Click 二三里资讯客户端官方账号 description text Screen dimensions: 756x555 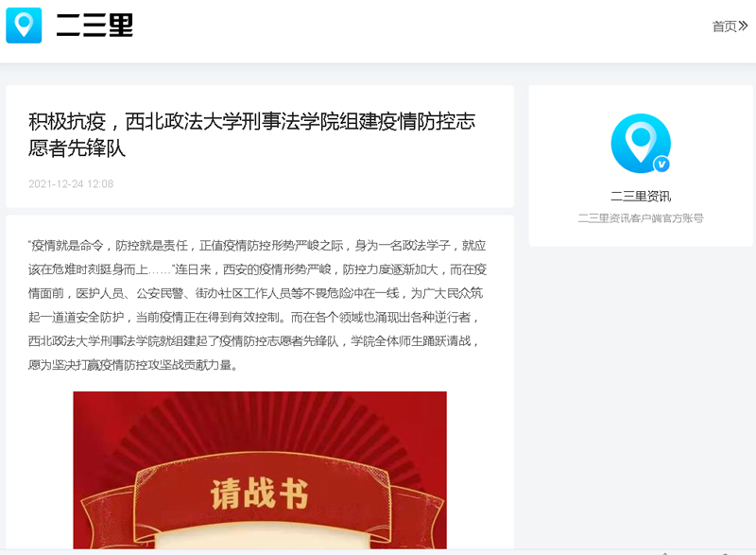point(641,218)
